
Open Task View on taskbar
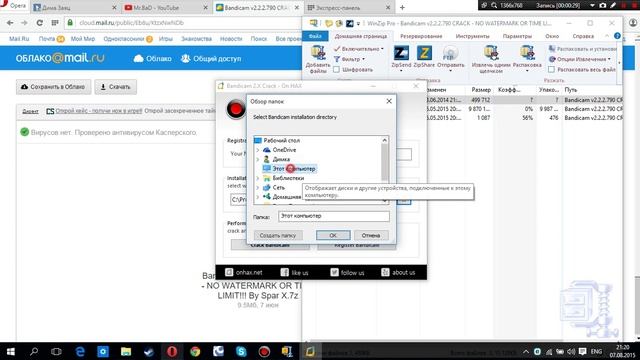click(x=56, y=351)
